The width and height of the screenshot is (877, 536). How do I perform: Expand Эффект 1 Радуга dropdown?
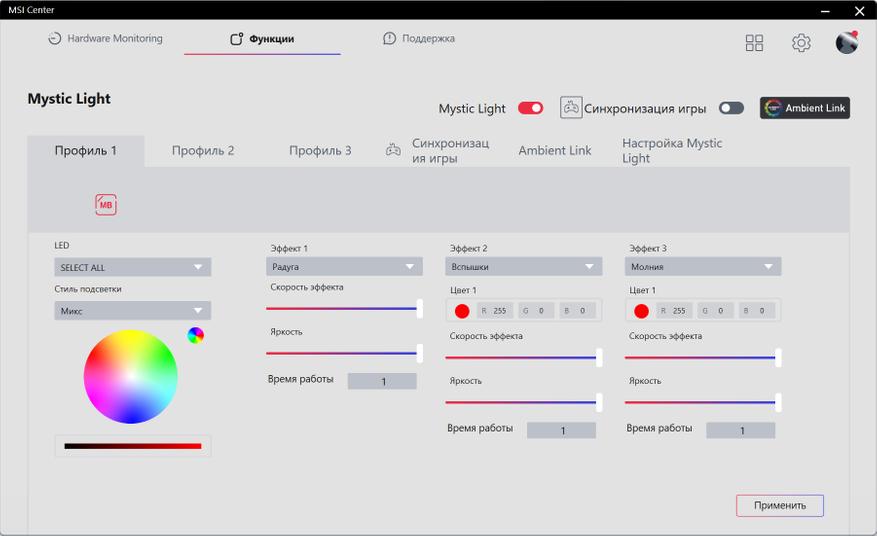(x=344, y=267)
